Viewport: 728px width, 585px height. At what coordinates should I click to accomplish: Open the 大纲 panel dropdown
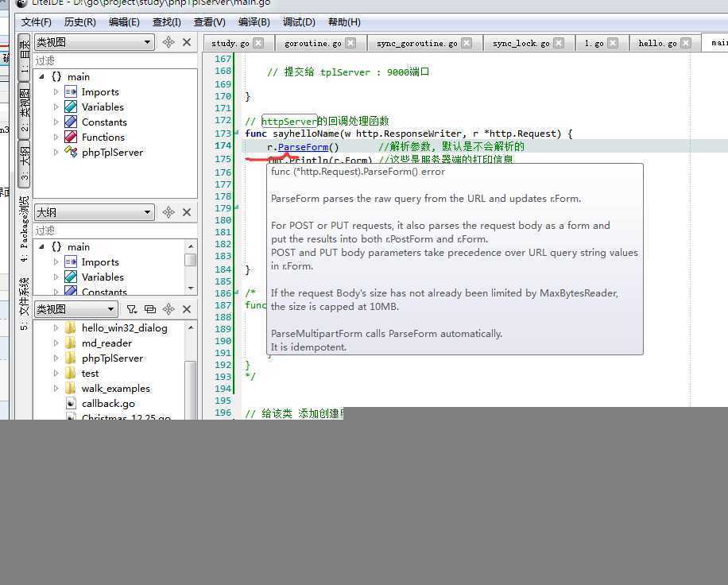(x=95, y=212)
